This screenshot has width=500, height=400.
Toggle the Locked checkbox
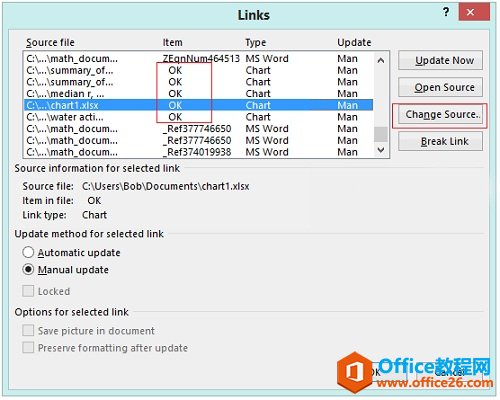point(28,291)
